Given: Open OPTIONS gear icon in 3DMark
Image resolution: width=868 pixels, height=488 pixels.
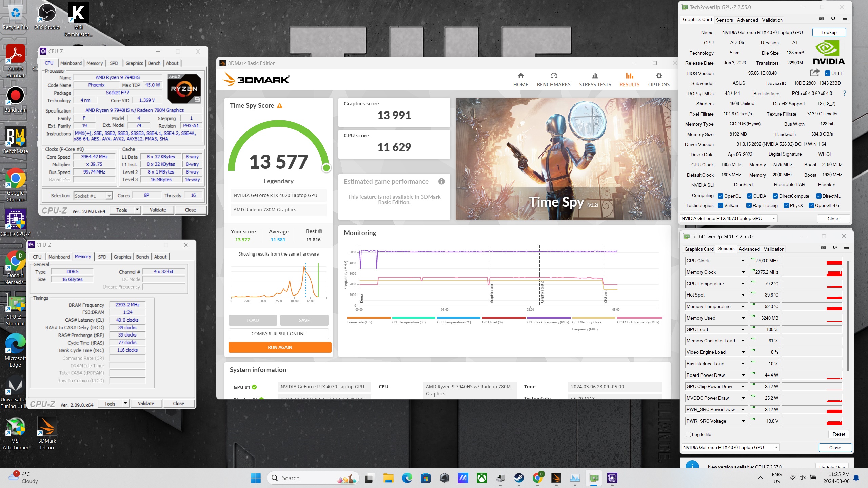Looking at the screenshot, I should click(x=659, y=76).
